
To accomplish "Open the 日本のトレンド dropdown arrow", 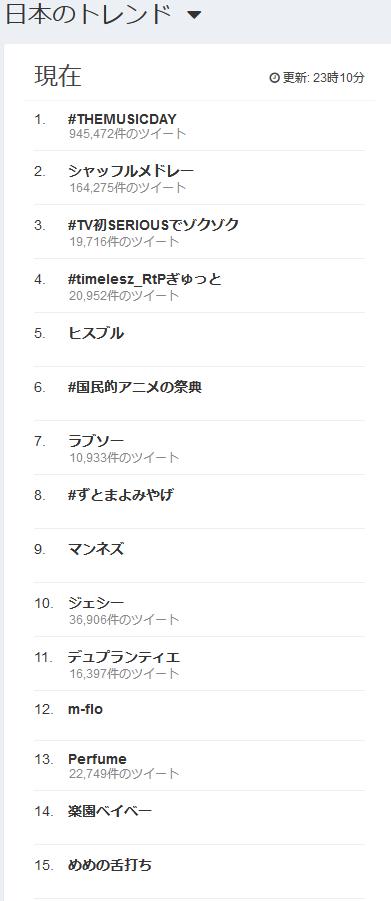I will coord(194,16).
